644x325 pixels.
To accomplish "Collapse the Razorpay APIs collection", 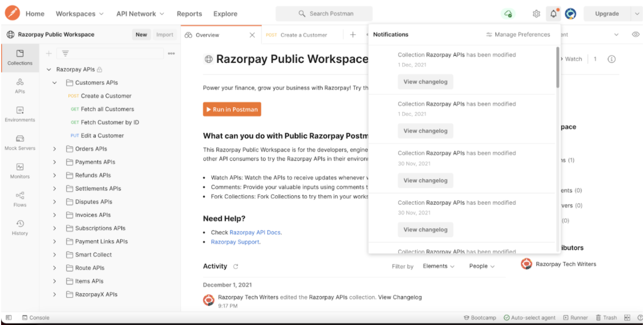I will pyautogui.click(x=49, y=69).
